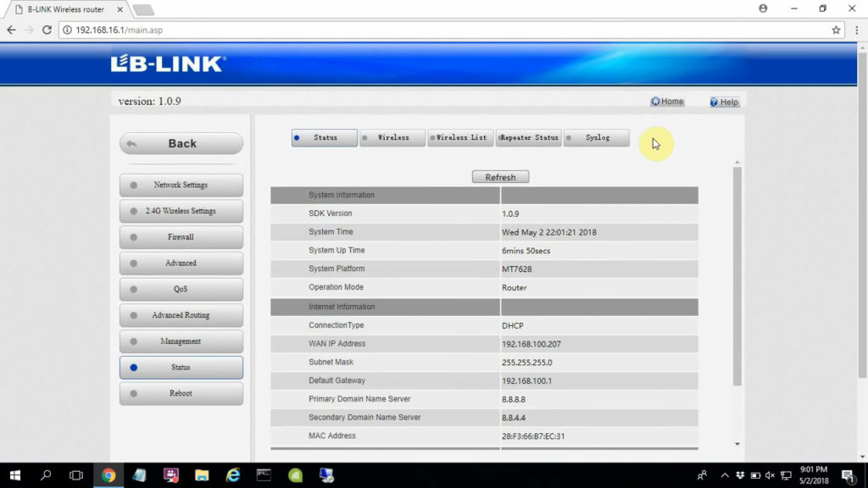
Task: Click the browser back arrow
Action: [12, 30]
